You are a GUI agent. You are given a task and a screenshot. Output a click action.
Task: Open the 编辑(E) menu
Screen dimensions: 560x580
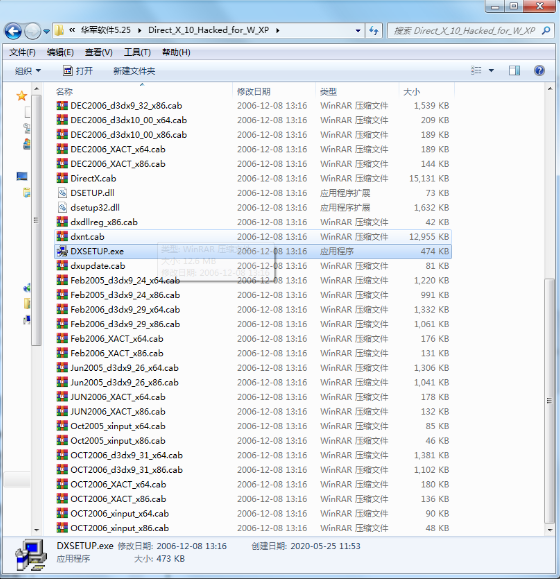(60, 53)
